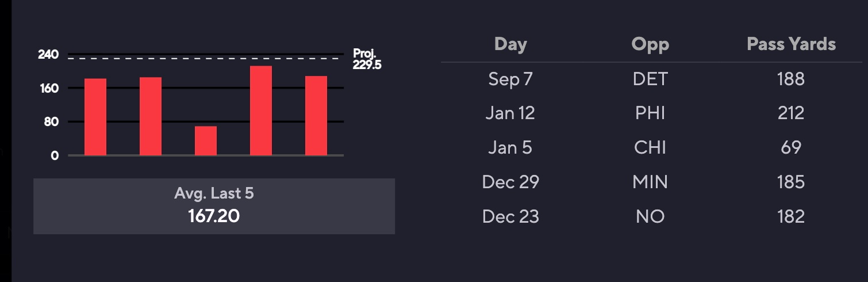Viewport: 868px width, 282px height.
Task: Click the 240 y-axis label
Action: click(48, 55)
